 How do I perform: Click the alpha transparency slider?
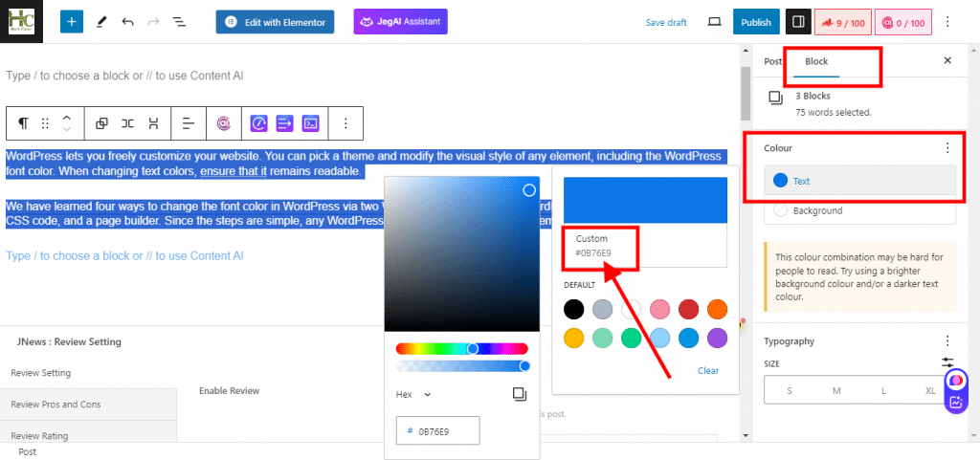pyautogui.click(x=462, y=365)
